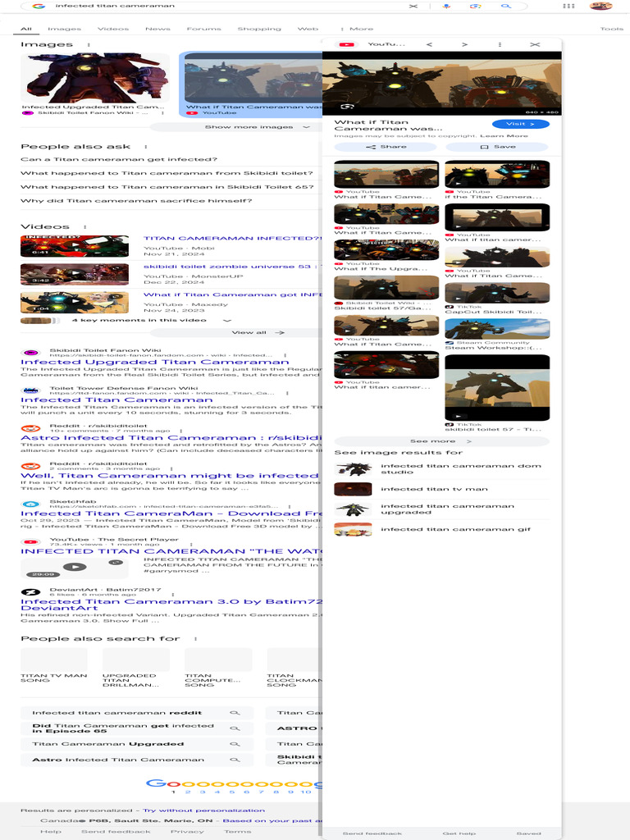Click magnifier beside 'infected titan cameraman reddit'
The height and width of the screenshot is (840, 630).
pyautogui.click(x=235, y=713)
